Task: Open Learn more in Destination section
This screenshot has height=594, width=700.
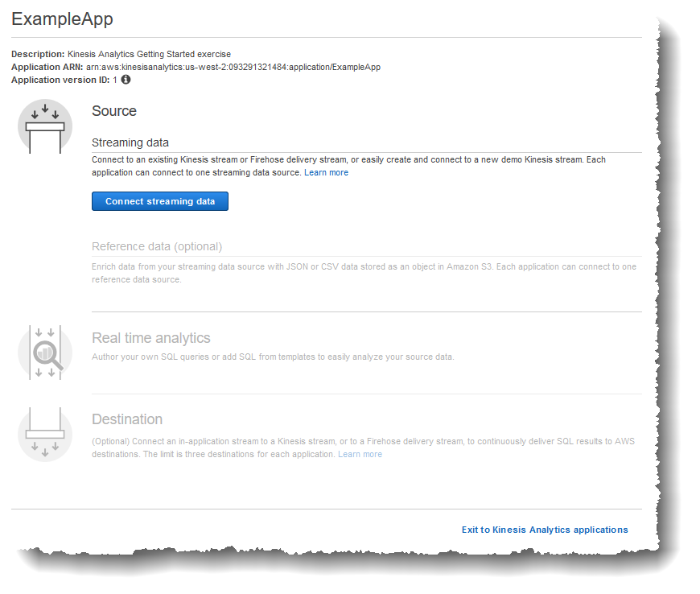Action: tap(360, 454)
